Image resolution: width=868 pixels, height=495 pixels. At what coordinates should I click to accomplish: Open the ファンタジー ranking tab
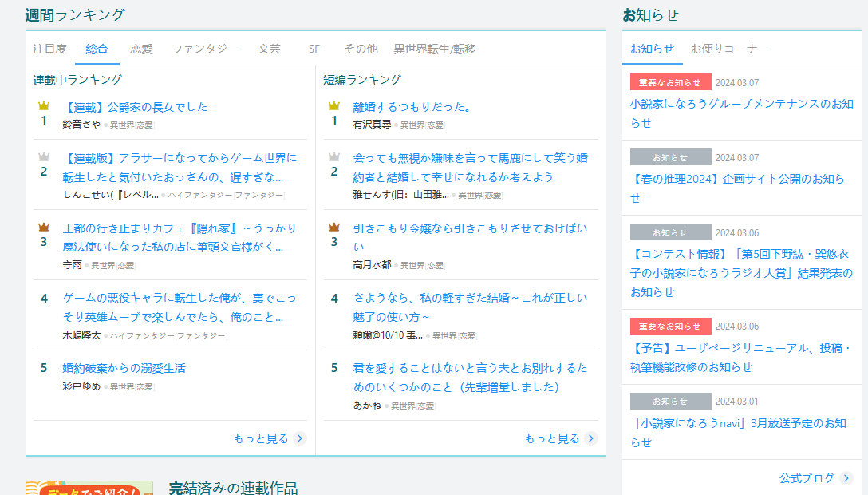205,49
